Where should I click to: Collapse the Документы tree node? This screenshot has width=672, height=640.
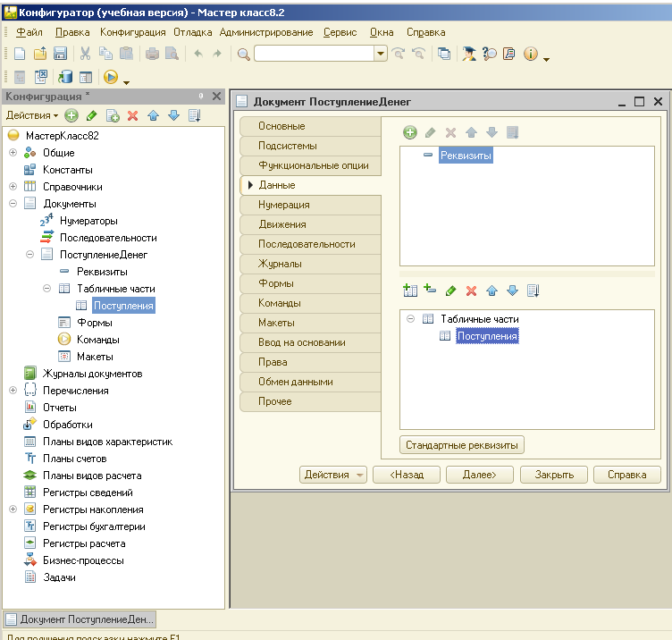coord(13,204)
